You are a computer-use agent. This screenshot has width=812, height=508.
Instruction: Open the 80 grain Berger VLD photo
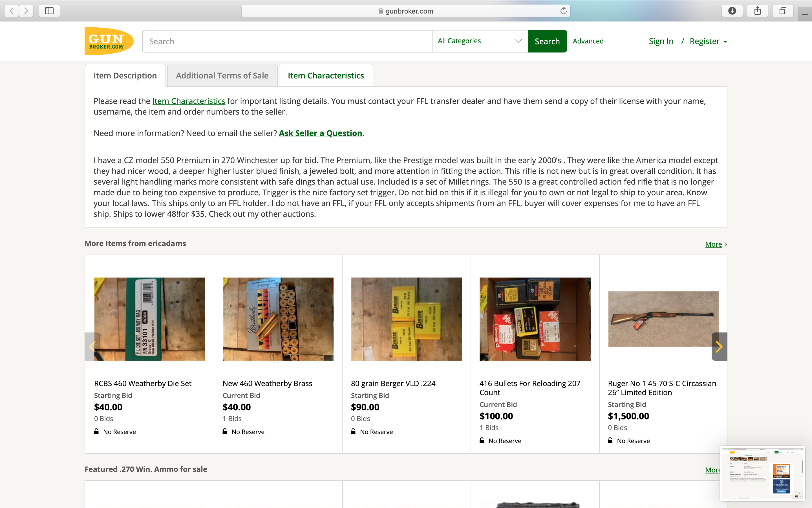tap(406, 319)
